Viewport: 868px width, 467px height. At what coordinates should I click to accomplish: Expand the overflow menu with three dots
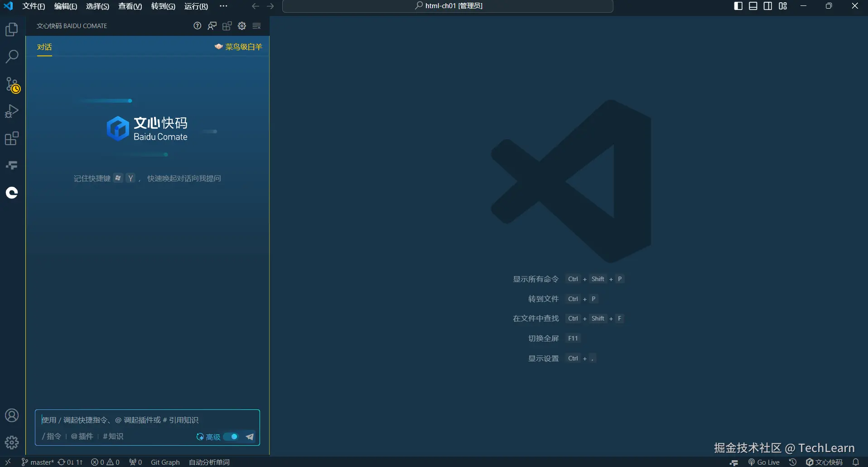coord(223,6)
